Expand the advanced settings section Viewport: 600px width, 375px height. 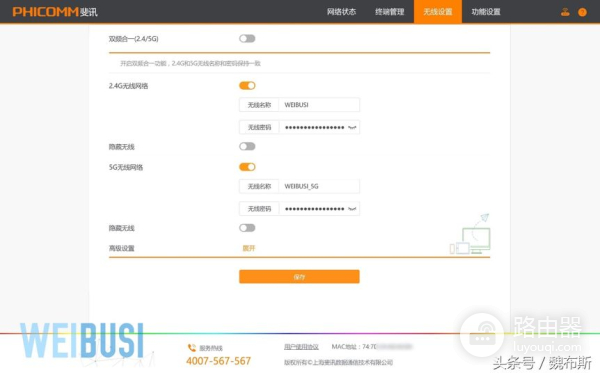pyautogui.click(x=249, y=248)
